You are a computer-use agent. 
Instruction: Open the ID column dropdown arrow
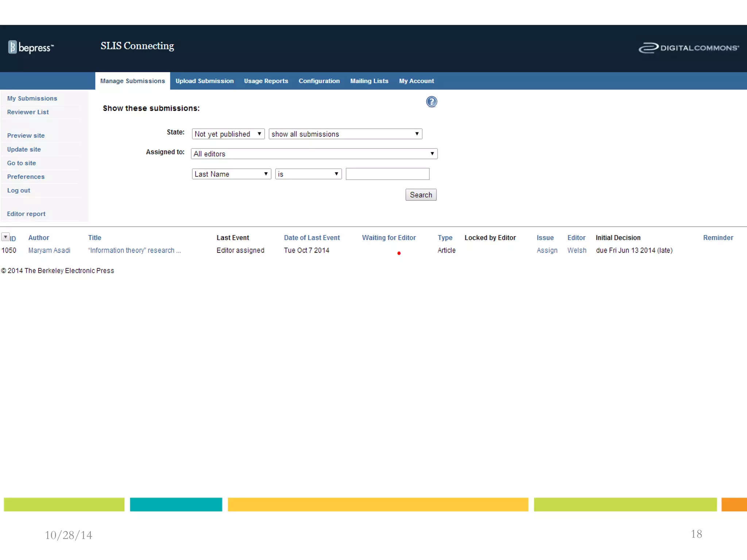(x=5, y=237)
